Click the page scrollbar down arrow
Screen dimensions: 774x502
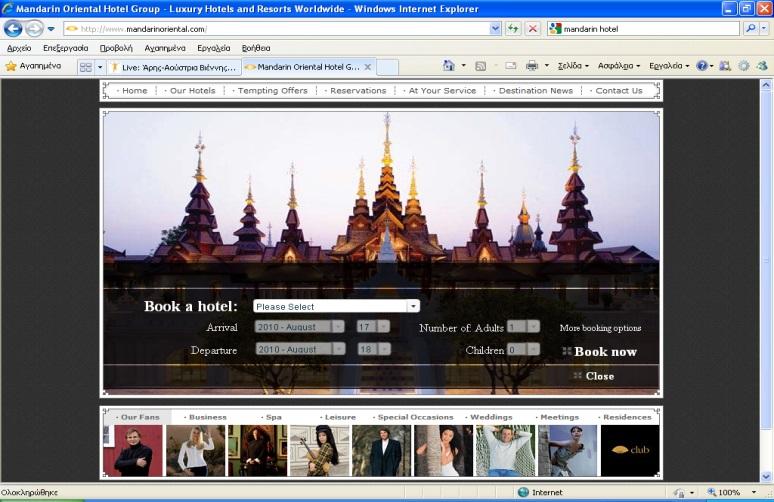tap(766, 476)
